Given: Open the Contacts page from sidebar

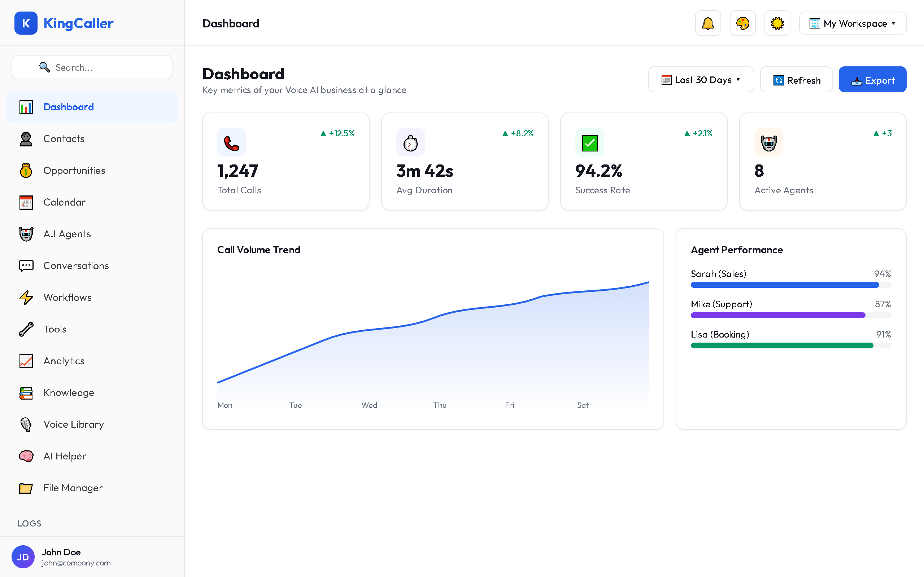Looking at the screenshot, I should point(64,138).
